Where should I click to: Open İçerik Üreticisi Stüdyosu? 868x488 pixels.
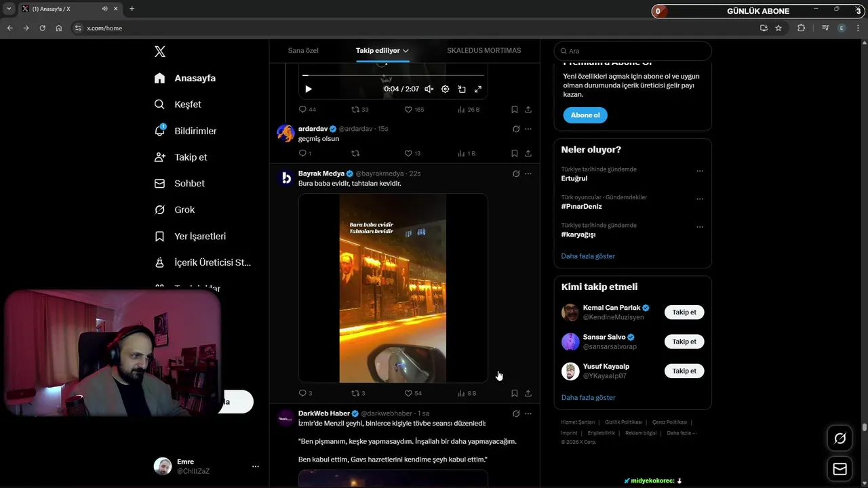click(203, 262)
